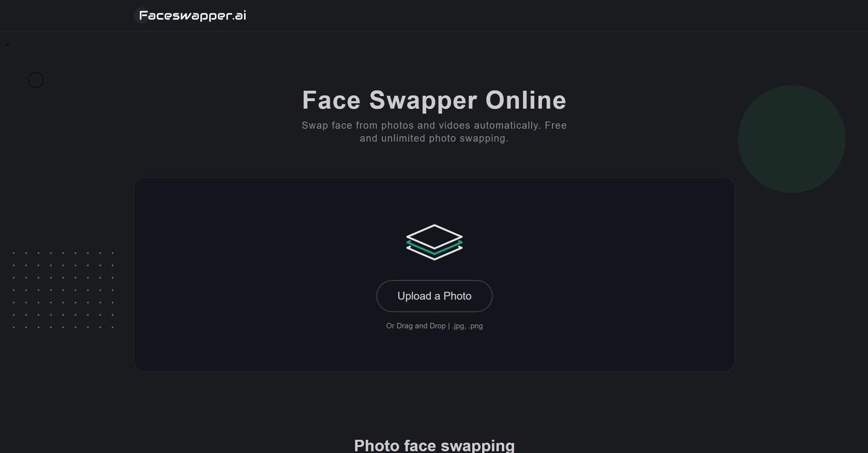Click the Upload a Photo button

(434, 296)
